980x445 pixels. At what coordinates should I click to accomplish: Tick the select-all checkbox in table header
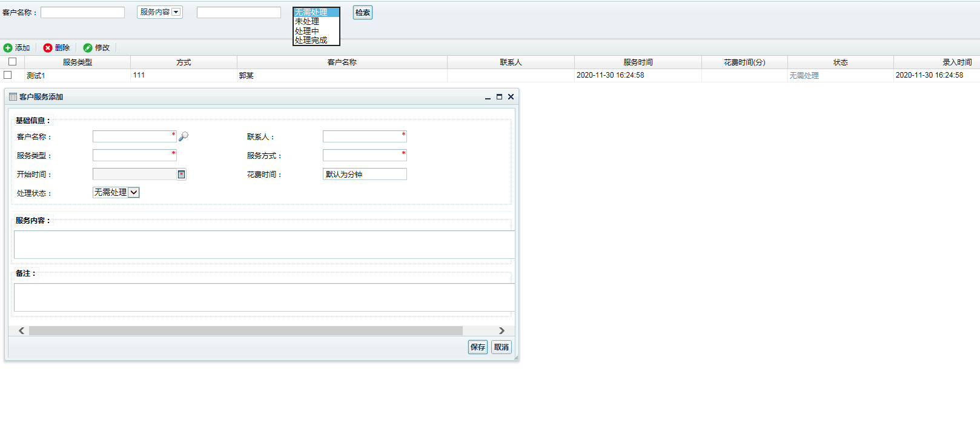(x=12, y=62)
